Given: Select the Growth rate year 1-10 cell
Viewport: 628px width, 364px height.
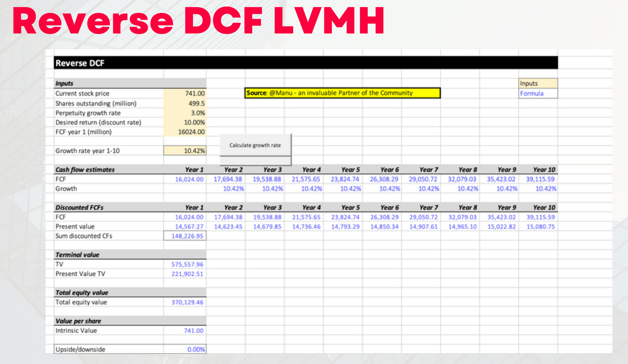Looking at the screenshot, I should 185,150.
